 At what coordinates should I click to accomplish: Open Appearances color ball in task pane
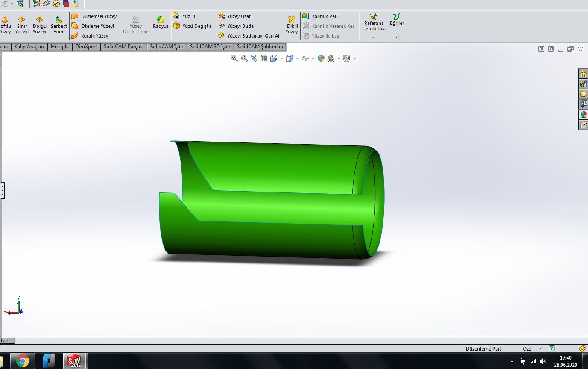coord(583,115)
